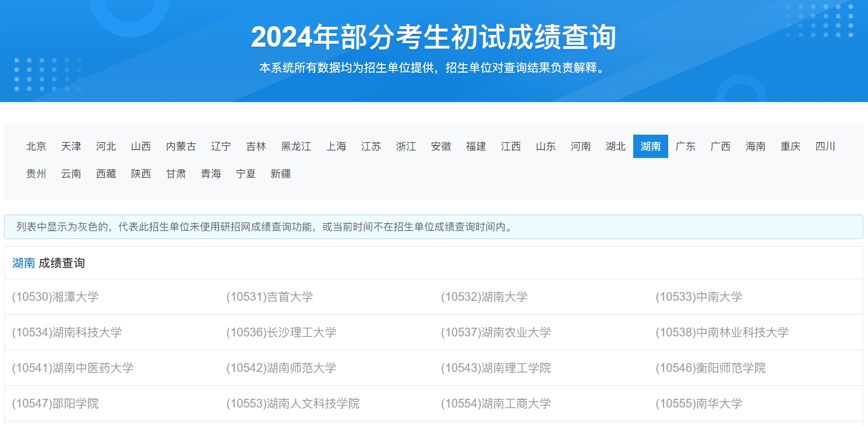
Task: Choose (10553)湖南人文科技学院 entry
Action: point(293,403)
